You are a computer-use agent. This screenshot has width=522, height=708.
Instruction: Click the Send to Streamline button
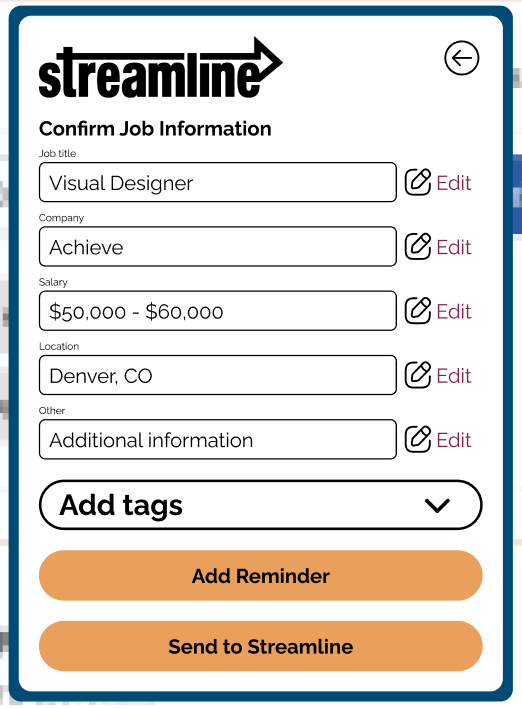click(x=261, y=646)
